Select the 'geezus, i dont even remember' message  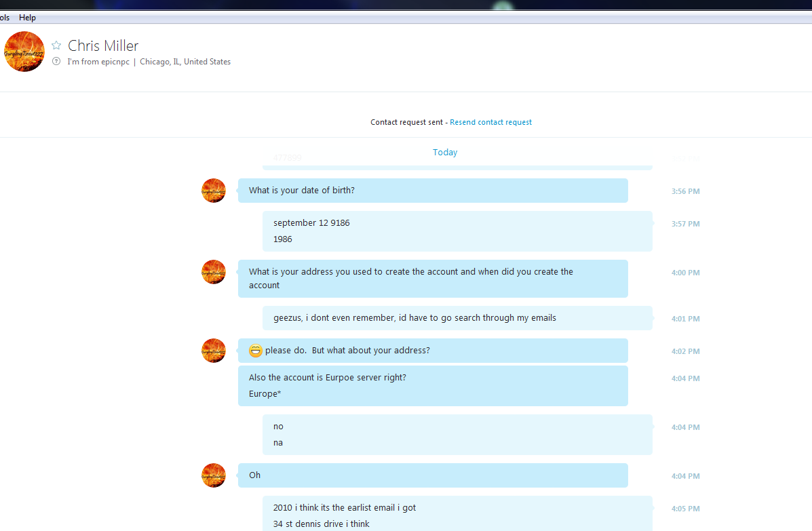pos(457,318)
